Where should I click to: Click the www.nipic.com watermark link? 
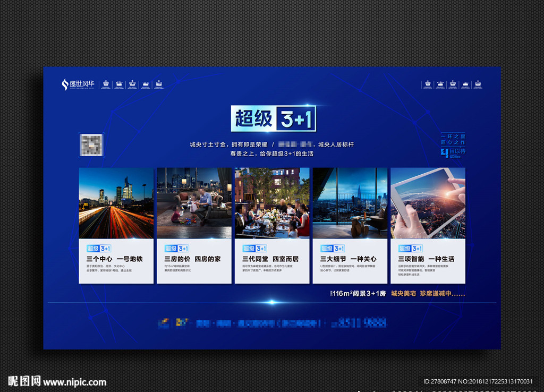75,382
